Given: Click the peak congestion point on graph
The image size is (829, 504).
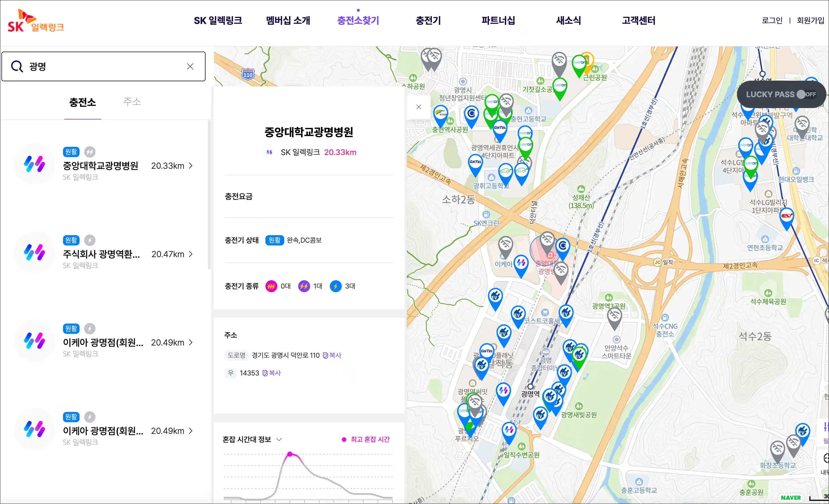Looking at the screenshot, I should point(290,454).
